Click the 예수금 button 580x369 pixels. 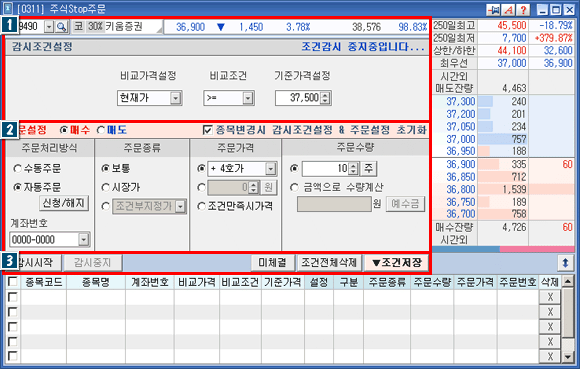[405, 204]
